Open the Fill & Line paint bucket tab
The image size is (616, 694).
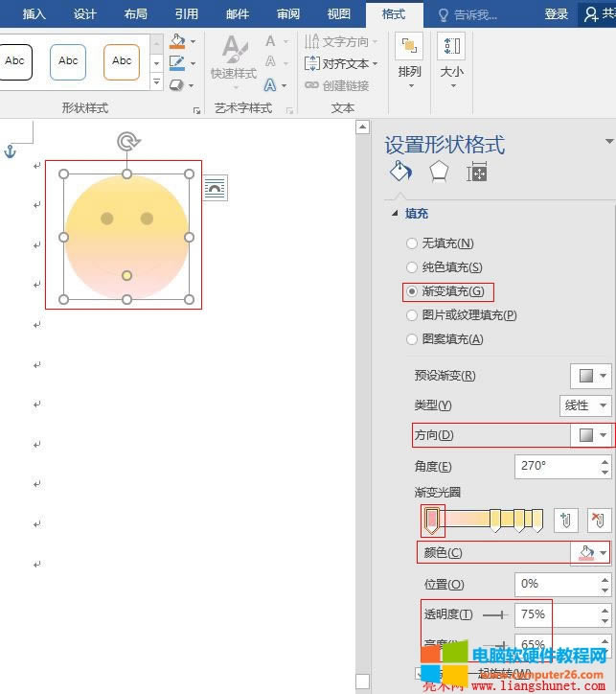(x=400, y=172)
